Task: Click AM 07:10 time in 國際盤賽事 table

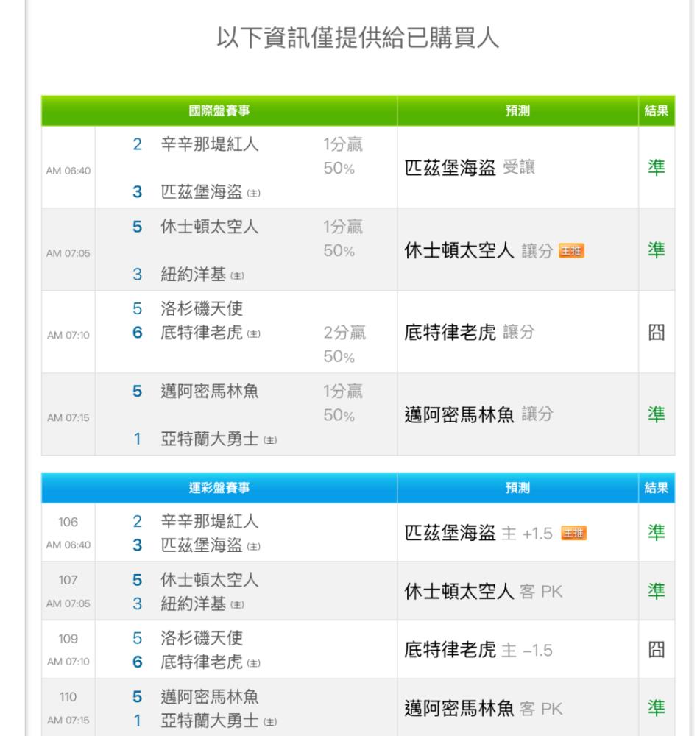Action: tap(68, 335)
